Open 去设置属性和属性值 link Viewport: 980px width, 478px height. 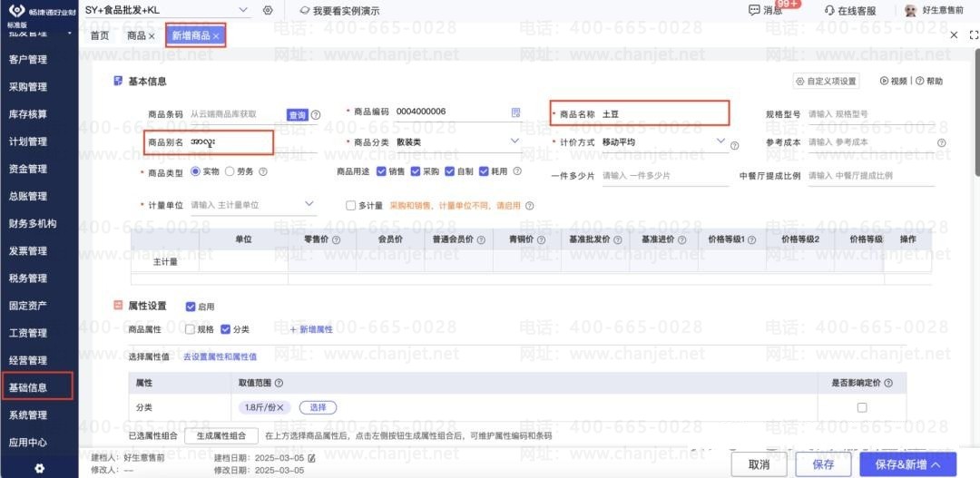pyautogui.click(x=220, y=357)
